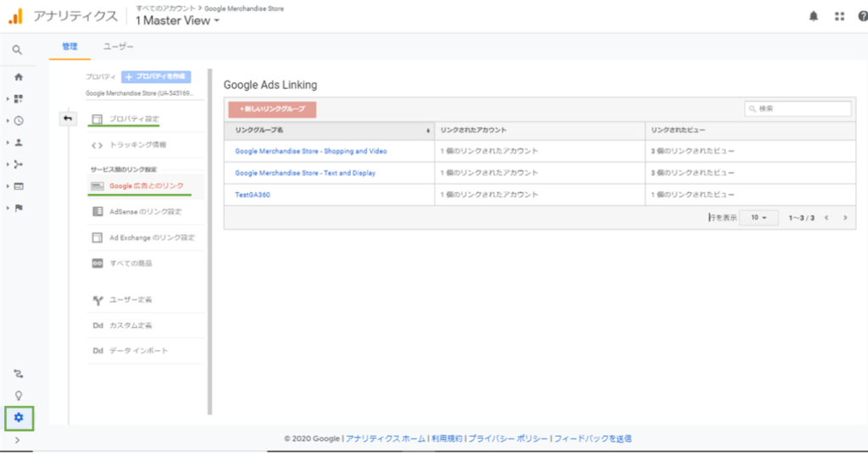
Task: Click the property settings page icon
Action: (97, 119)
